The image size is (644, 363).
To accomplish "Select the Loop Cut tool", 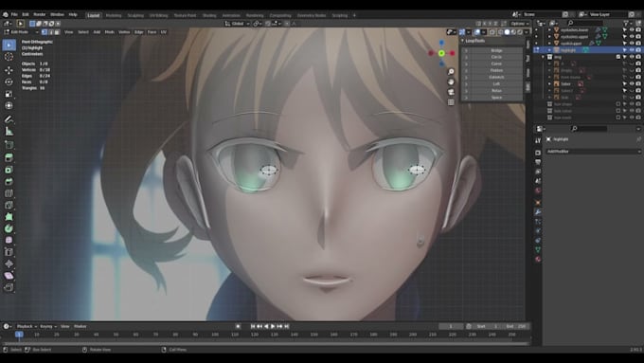I will point(9,193).
